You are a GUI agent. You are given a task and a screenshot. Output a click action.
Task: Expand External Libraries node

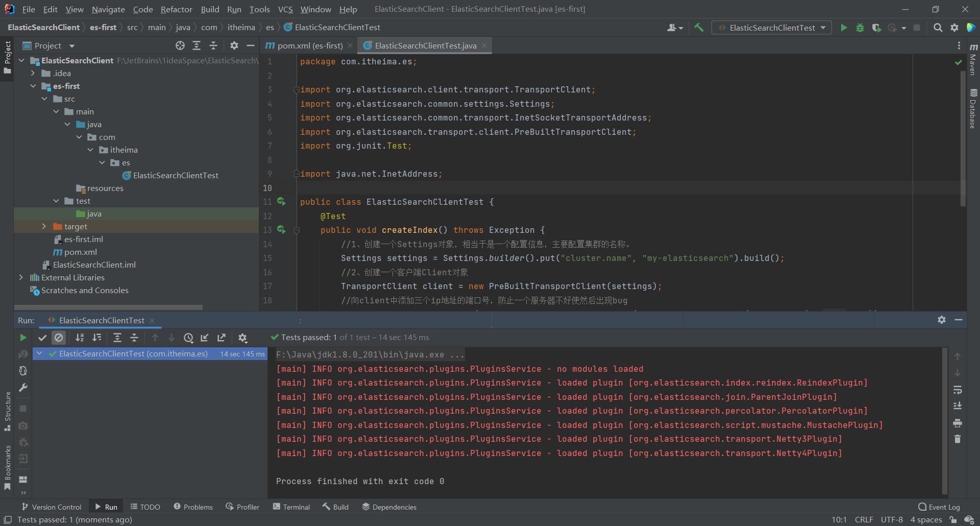(21, 277)
